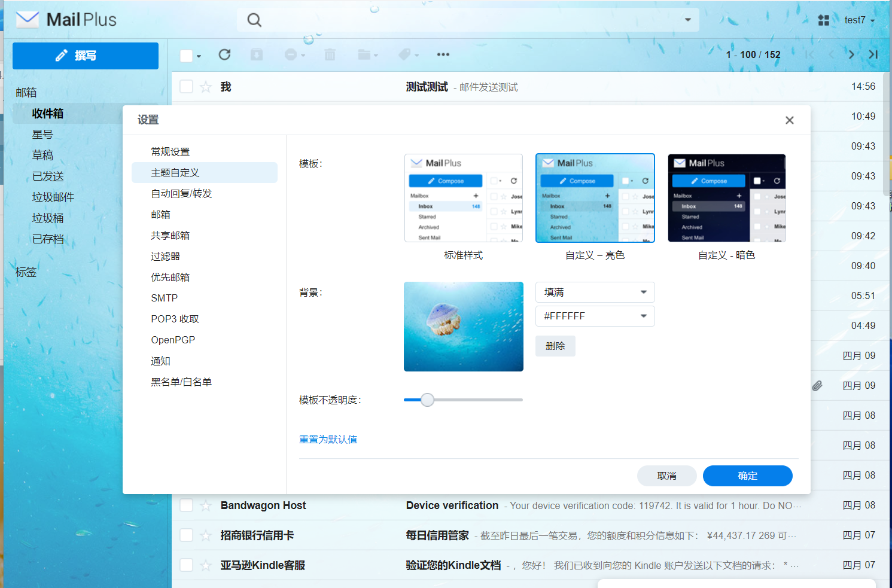
Task: Open POP3 收取 settings section
Action: pos(205,319)
